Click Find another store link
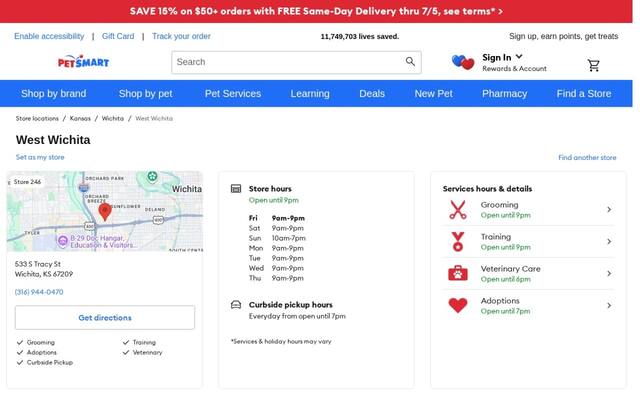The height and width of the screenshot is (400, 640). pos(587,157)
